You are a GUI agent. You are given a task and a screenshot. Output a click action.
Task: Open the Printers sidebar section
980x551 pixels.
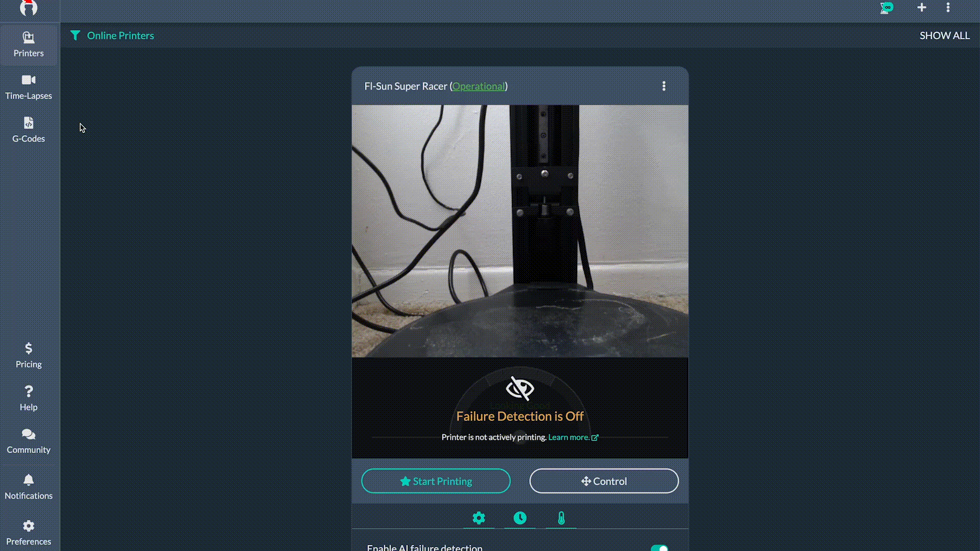(29, 45)
